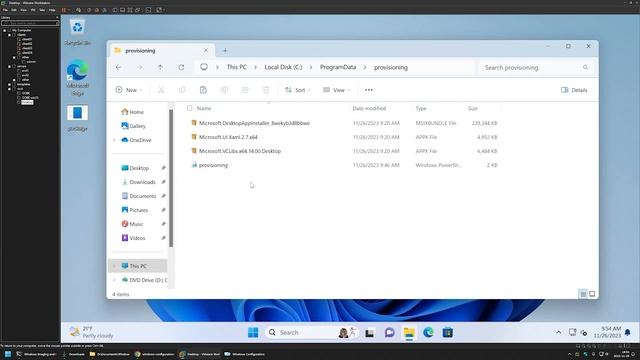This screenshot has width=640, height=360.
Task: Open Microsoft Store on guest taskbar
Action: [x=448, y=333]
